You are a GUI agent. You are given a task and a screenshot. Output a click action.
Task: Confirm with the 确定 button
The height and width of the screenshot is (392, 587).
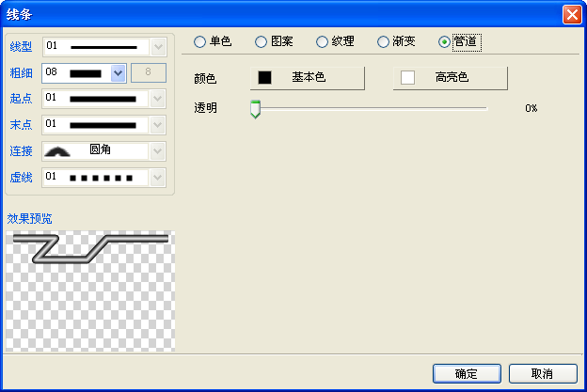pos(467,373)
